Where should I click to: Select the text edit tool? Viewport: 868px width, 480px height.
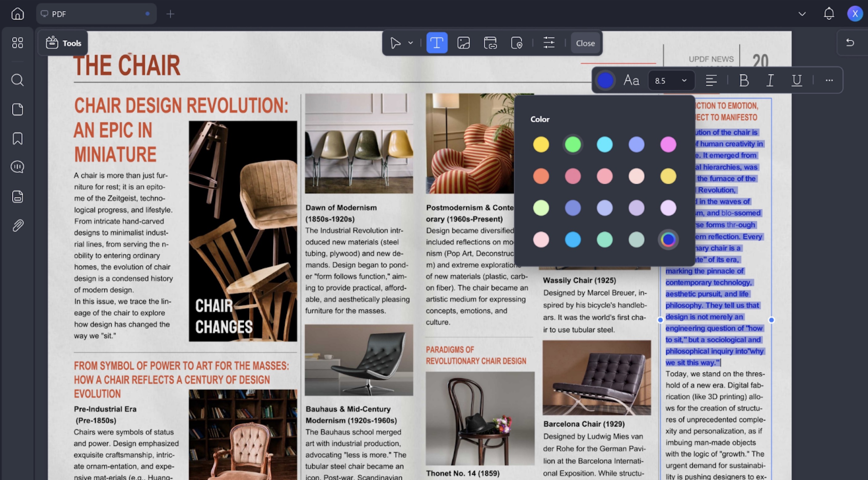point(437,43)
